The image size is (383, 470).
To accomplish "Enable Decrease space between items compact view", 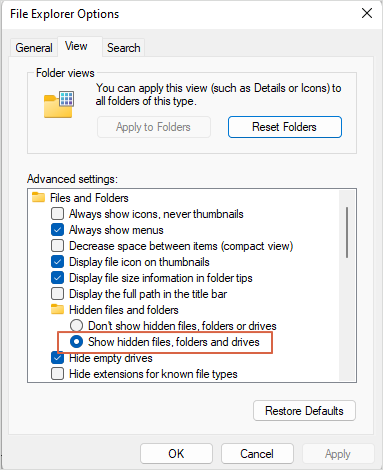I will (x=57, y=245).
